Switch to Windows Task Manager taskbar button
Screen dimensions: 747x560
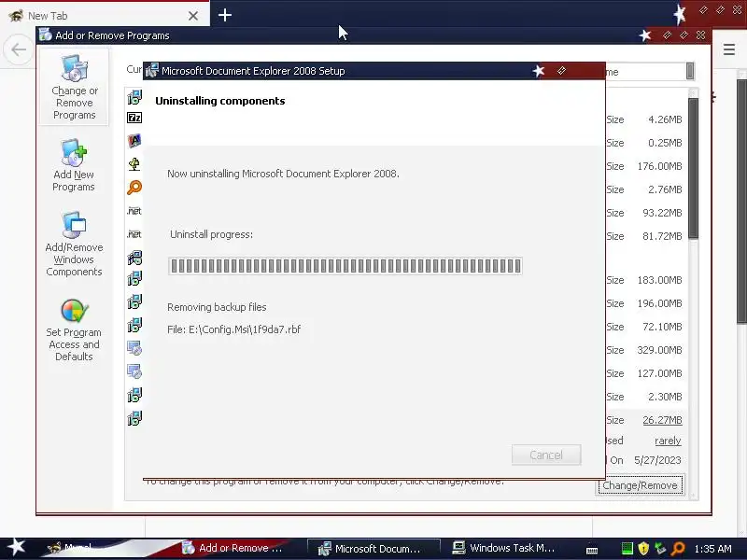(505, 548)
